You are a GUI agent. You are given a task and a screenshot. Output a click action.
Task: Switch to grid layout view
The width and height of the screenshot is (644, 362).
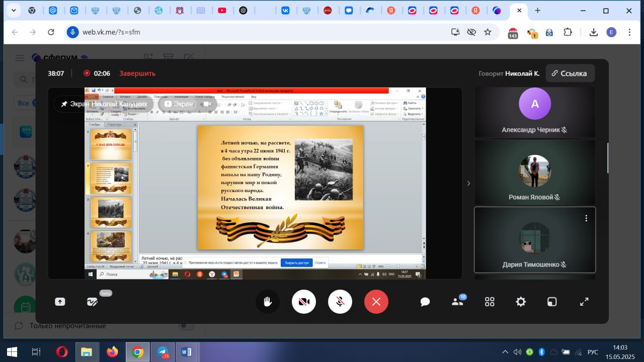click(x=490, y=302)
